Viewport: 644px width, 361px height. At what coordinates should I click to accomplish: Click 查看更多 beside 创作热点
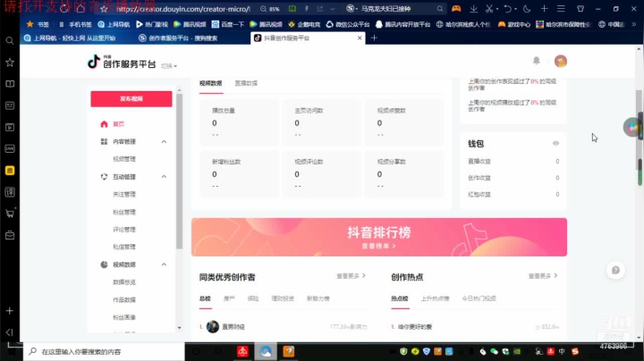[543, 276]
